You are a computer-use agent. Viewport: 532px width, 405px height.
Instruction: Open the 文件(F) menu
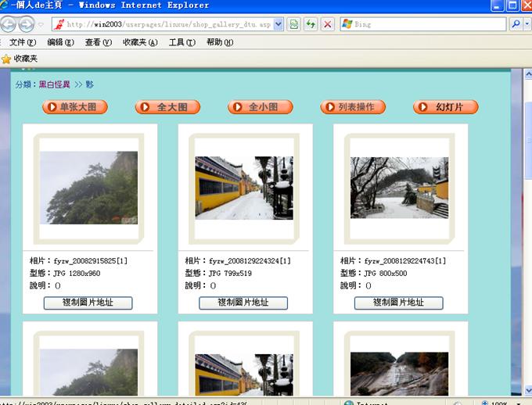23,42
